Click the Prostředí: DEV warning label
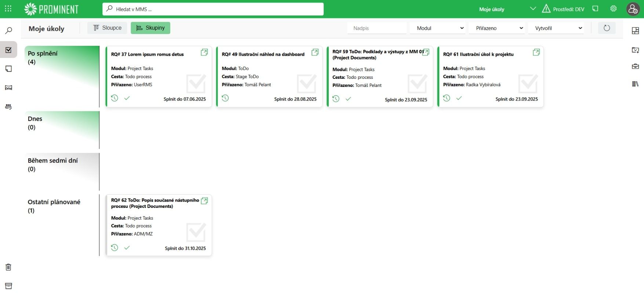Screen dimensions: 644x298 pos(563,9)
